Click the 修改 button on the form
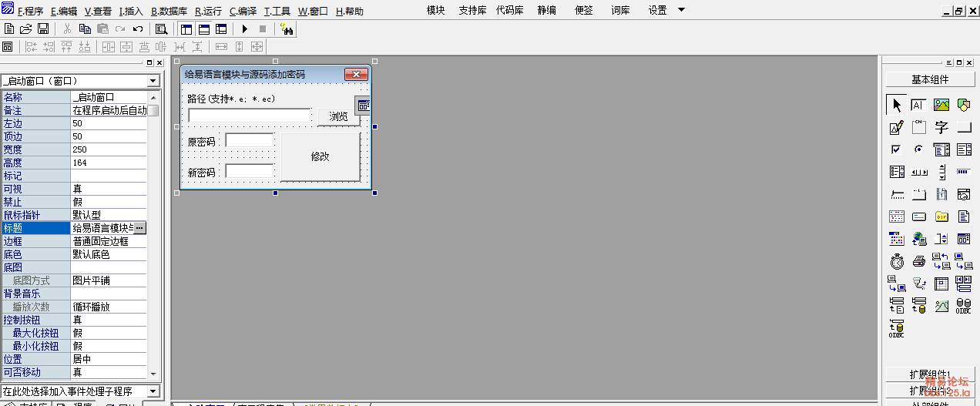This screenshot has height=406, width=980. pyautogui.click(x=320, y=156)
